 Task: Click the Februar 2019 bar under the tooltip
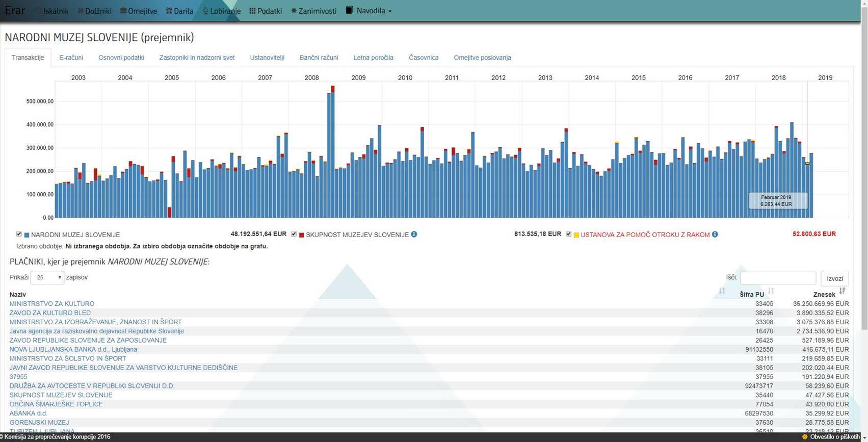click(807, 190)
